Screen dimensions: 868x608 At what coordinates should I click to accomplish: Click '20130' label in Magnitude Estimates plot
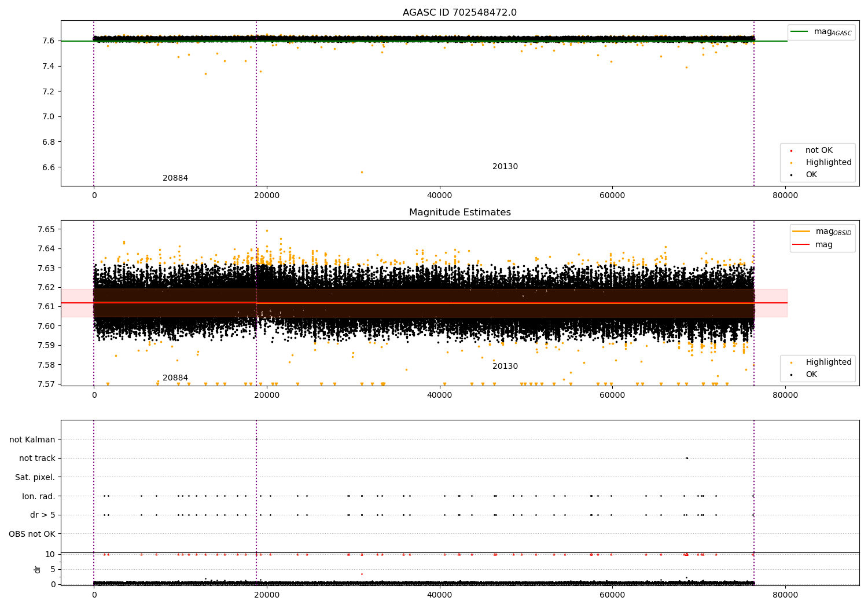505,367
